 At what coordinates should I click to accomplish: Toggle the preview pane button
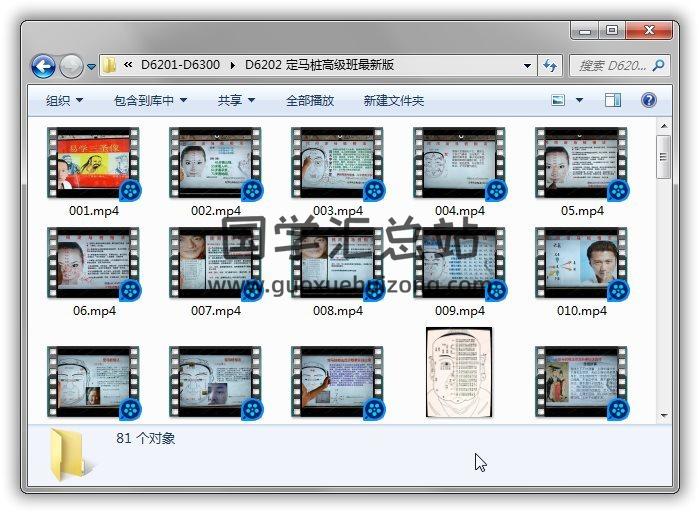pos(613,100)
